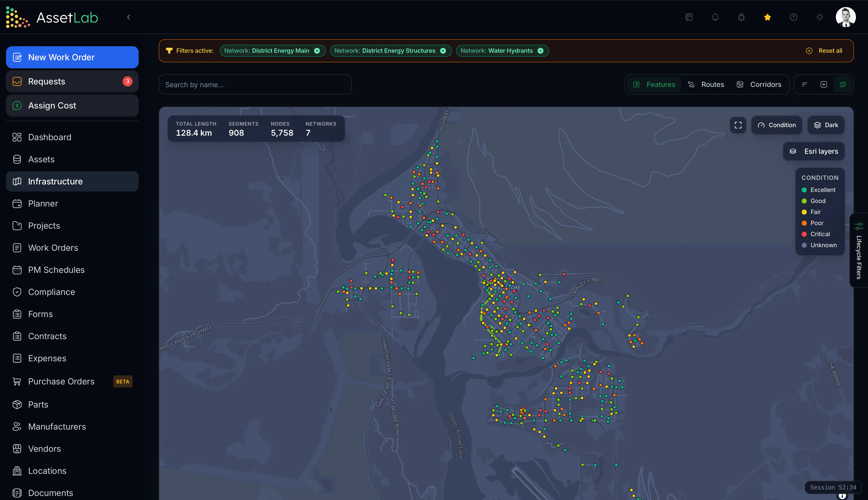Select the list view icon

click(x=804, y=84)
